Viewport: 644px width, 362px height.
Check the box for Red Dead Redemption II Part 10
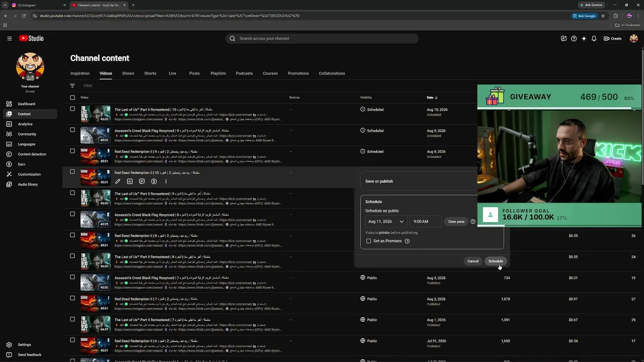(x=72, y=172)
